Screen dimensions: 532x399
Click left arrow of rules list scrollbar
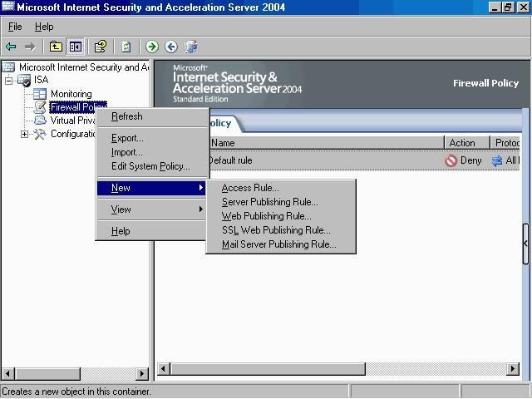point(164,368)
